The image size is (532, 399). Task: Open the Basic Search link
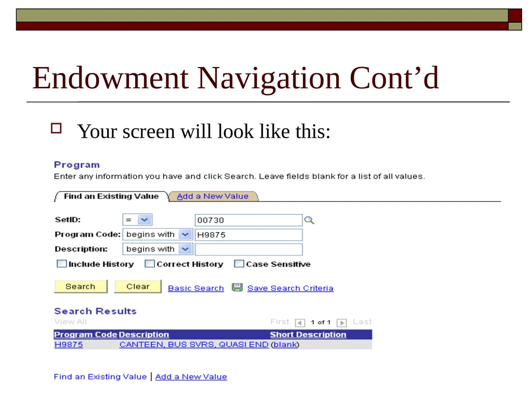tap(196, 288)
